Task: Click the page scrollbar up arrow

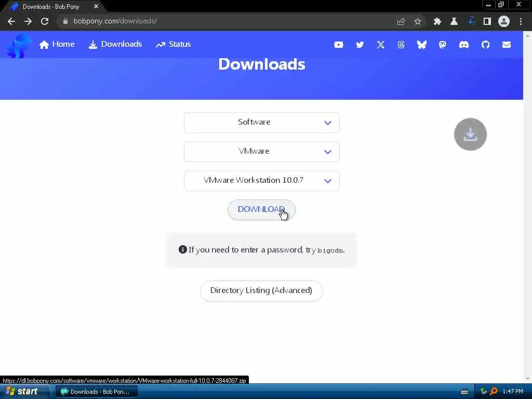Action: pos(528,35)
